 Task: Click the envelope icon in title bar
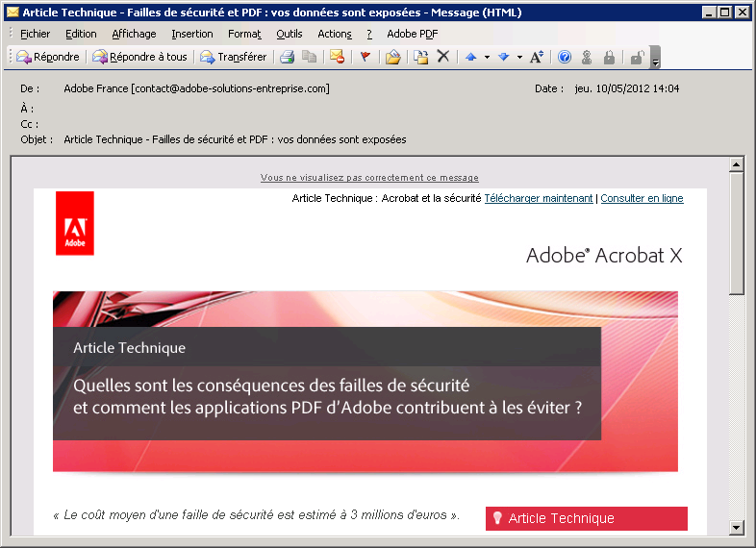(13, 12)
